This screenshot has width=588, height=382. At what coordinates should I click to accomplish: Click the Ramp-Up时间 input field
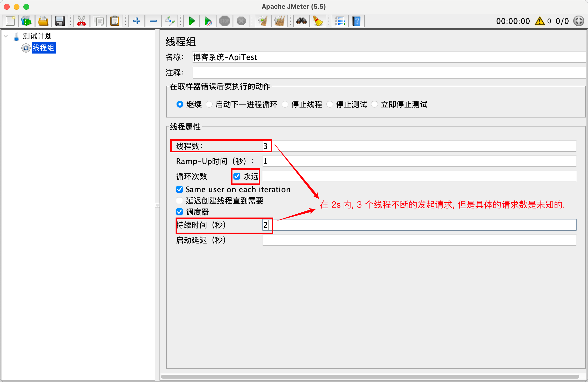pos(419,161)
